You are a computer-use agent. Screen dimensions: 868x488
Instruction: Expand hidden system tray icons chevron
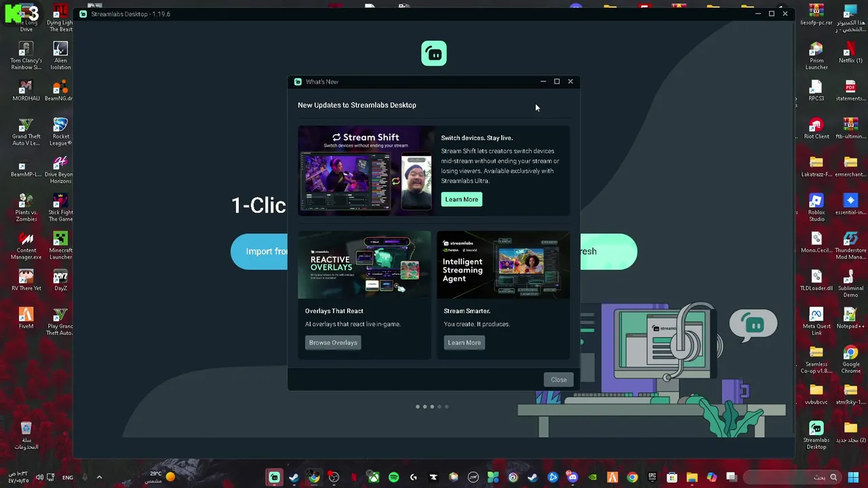(99, 477)
